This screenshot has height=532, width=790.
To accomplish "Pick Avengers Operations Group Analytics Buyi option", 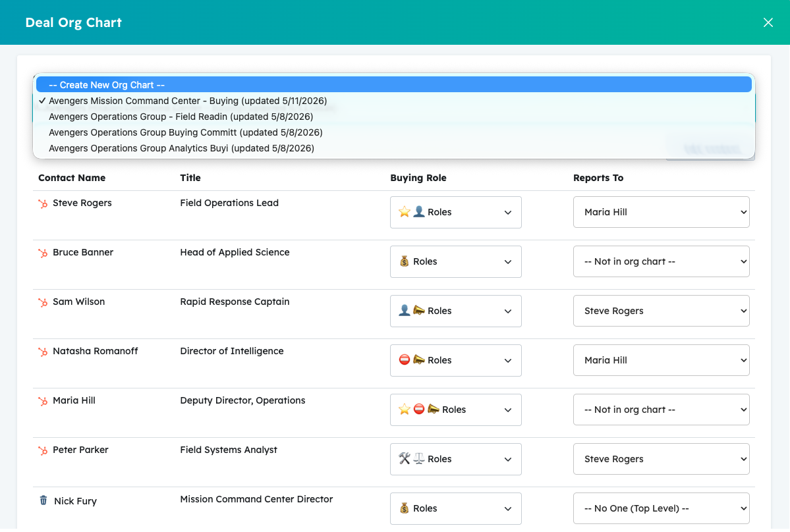I will click(x=394, y=148).
